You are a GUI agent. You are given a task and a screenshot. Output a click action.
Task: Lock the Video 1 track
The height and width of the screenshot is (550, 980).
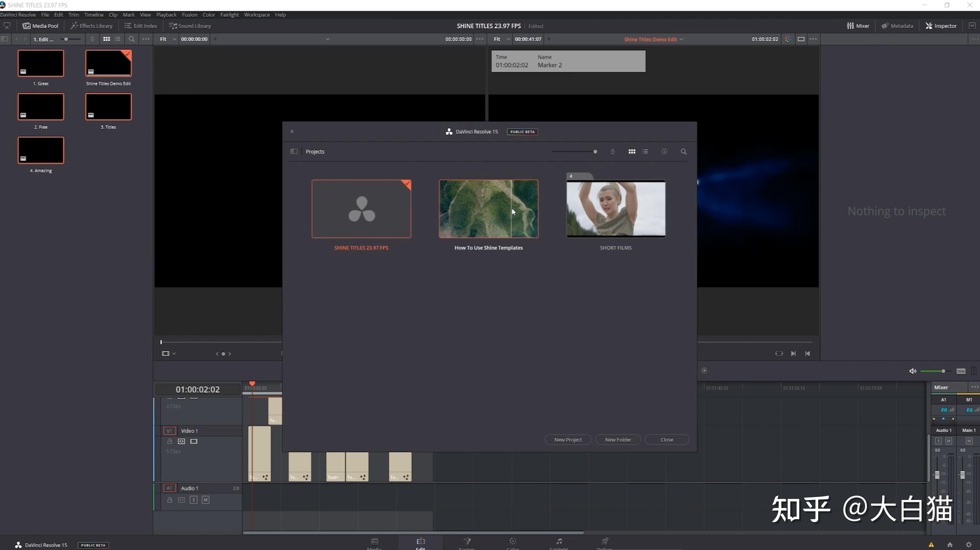[170, 441]
